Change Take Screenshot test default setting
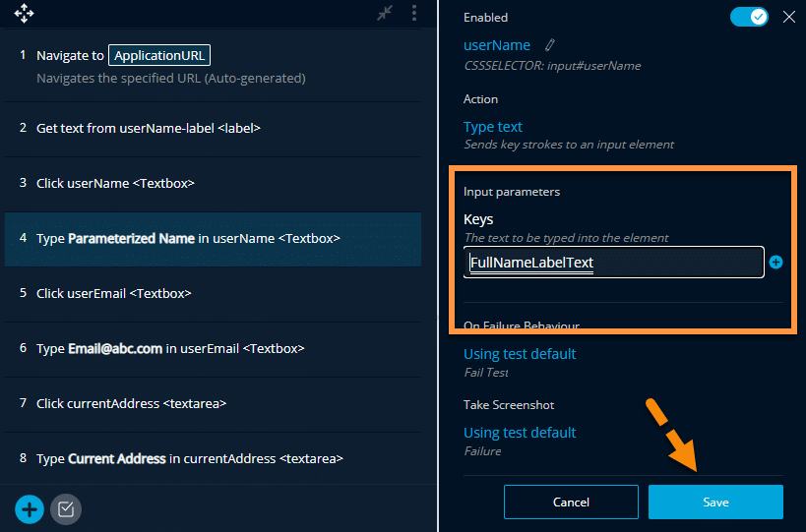Viewport: 806px width, 532px height. (520, 433)
